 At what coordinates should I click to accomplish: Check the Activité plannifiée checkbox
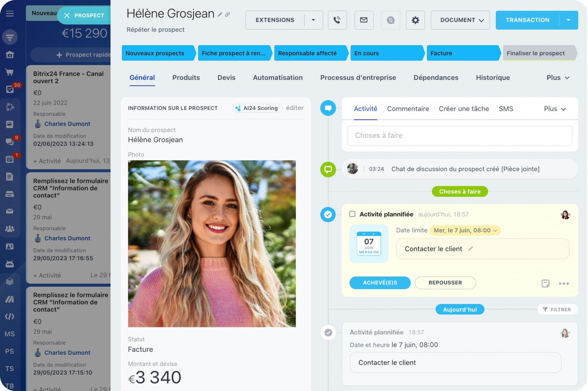click(x=352, y=214)
